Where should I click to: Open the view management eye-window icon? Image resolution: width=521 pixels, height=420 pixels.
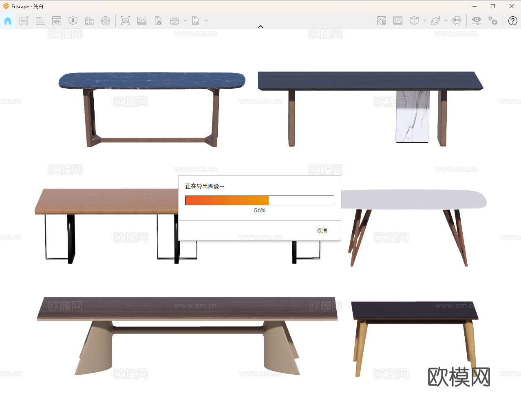pyautogui.click(x=57, y=21)
